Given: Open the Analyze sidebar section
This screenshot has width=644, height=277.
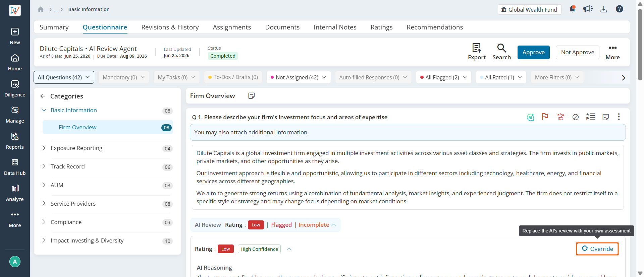Looking at the screenshot, I should (x=15, y=193).
